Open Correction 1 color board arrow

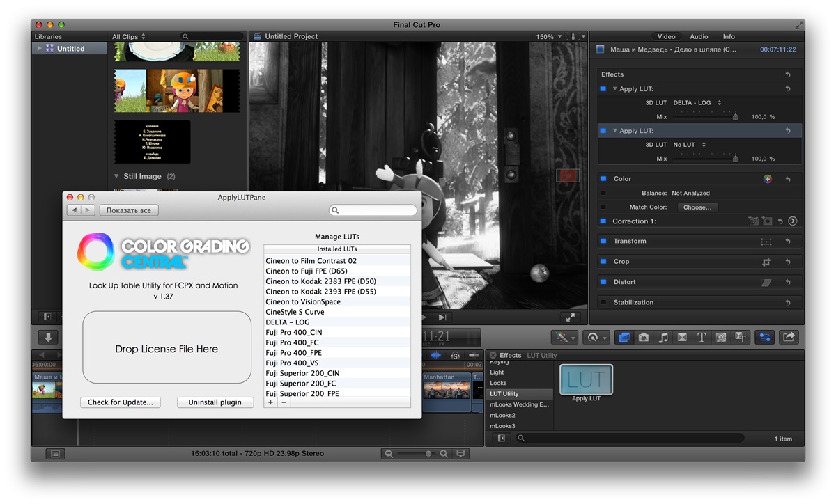[792, 221]
